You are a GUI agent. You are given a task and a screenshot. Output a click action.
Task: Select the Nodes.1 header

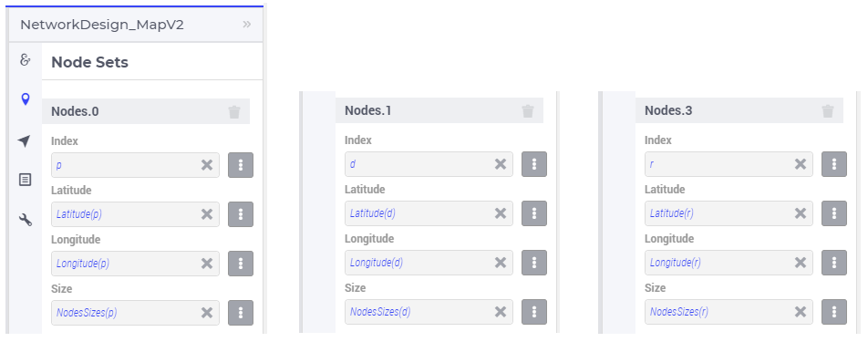click(439, 110)
